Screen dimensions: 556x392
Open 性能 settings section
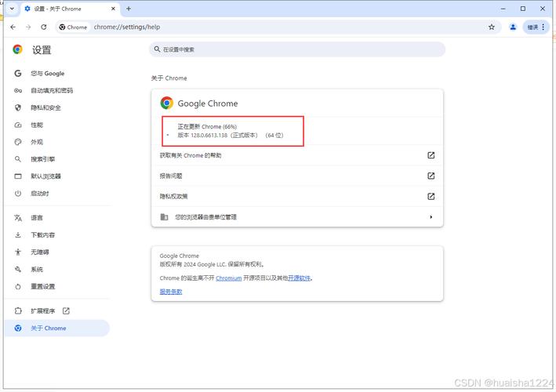[37, 125]
